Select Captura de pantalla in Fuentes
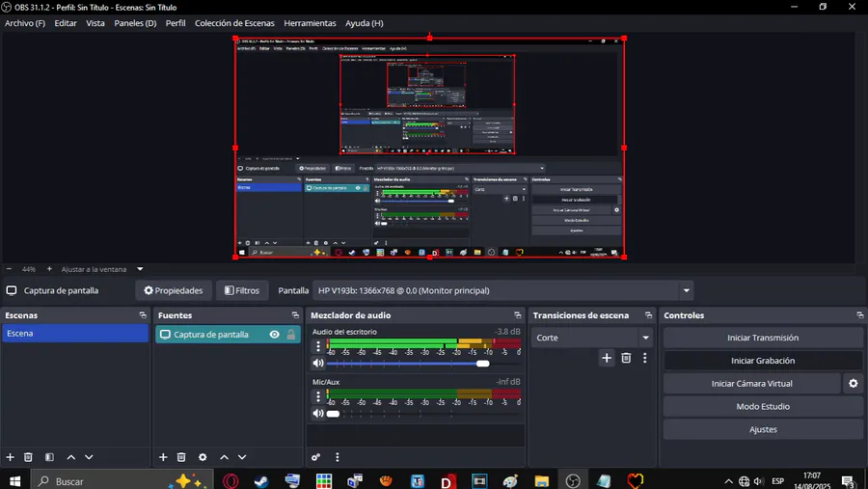Viewport: 868px width, 489px height. (228, 335)
